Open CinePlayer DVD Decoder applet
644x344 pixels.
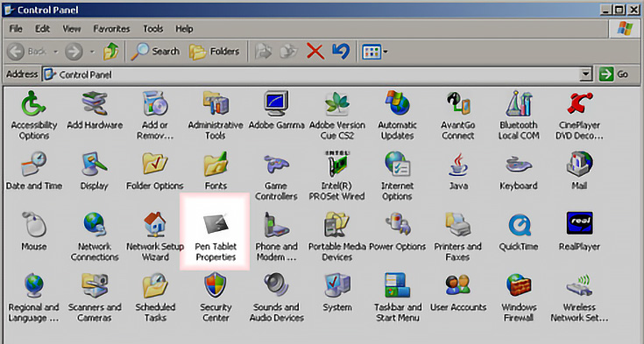[x=579, y=116]
